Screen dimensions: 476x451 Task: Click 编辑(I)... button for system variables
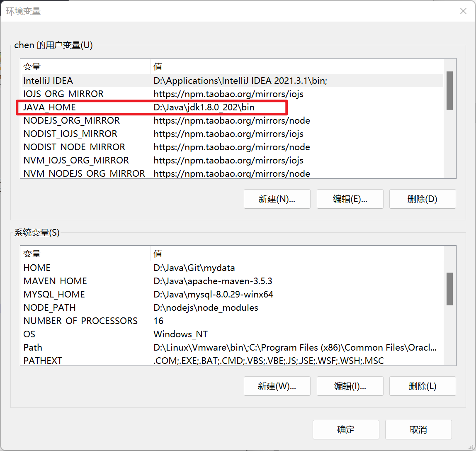[350, 386]
